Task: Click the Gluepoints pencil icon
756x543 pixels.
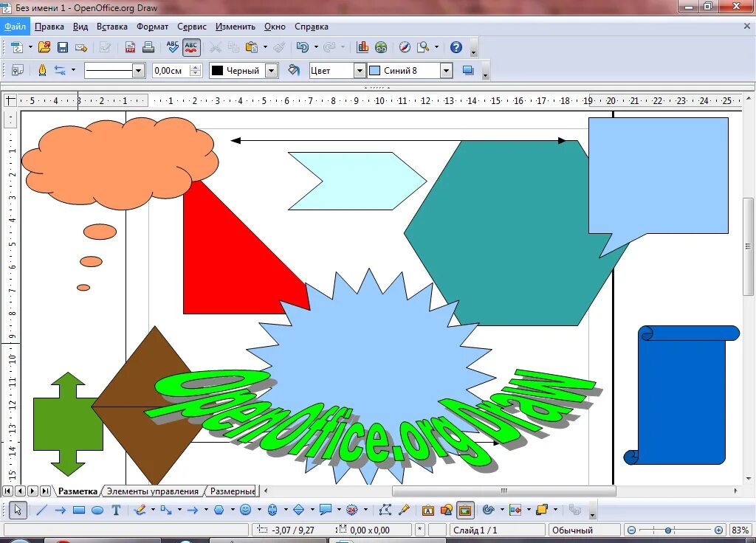Action: [x=404, y=510]
